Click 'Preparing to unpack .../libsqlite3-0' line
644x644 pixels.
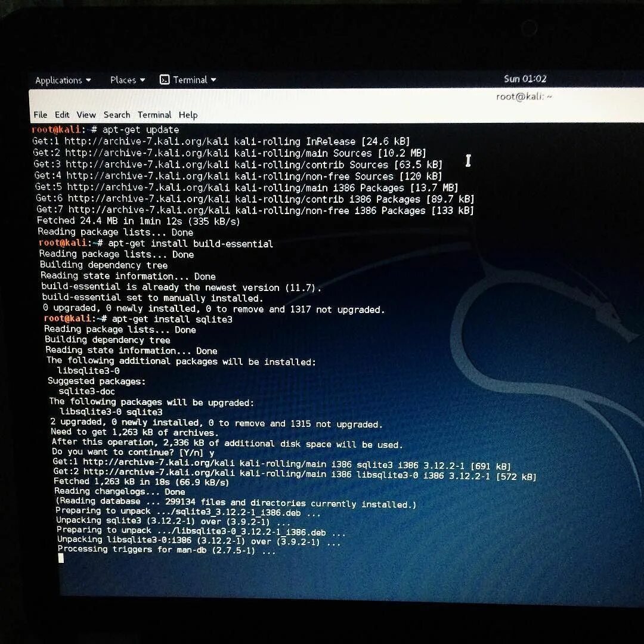(x=202, y=531)
